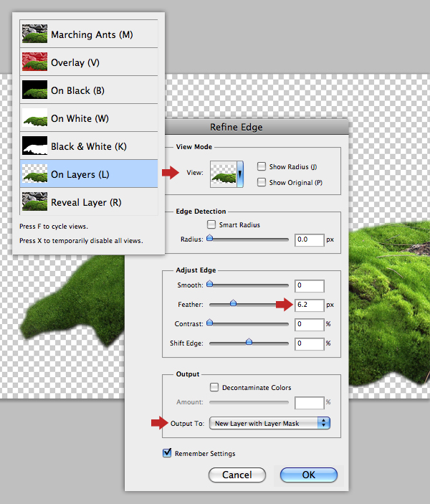Pick the On Black (B) view
Image resolution: width=430 pixels, height=504 pixels.
(89, 90)
